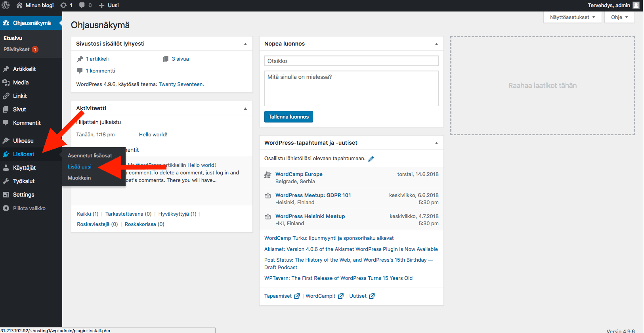The image size is (644, 333).
Task: Open the updates icon in admin bar
Action: tap(63, 5)
